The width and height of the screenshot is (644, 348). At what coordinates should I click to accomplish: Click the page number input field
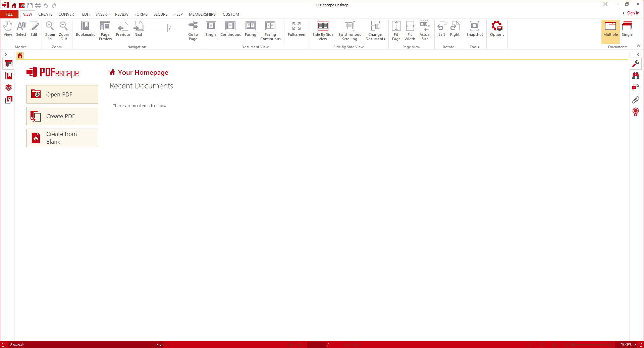pyautogui.click(x=157, y=28)
